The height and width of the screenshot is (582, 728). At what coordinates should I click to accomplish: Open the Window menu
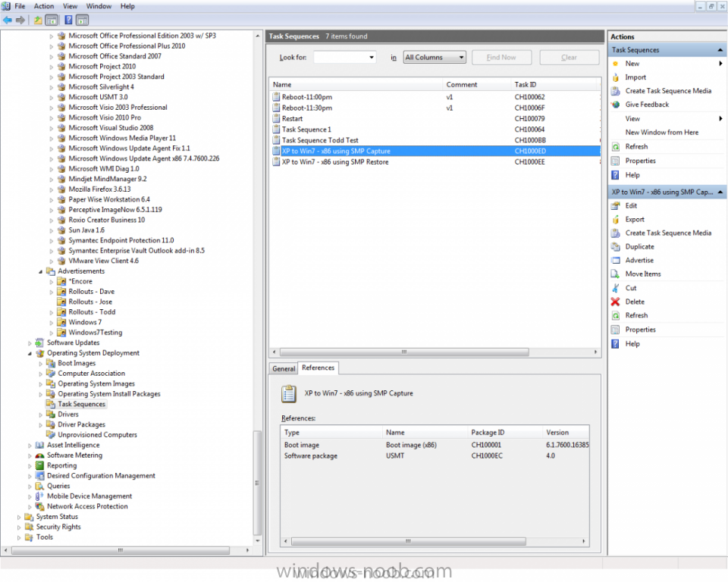point(99,6)
